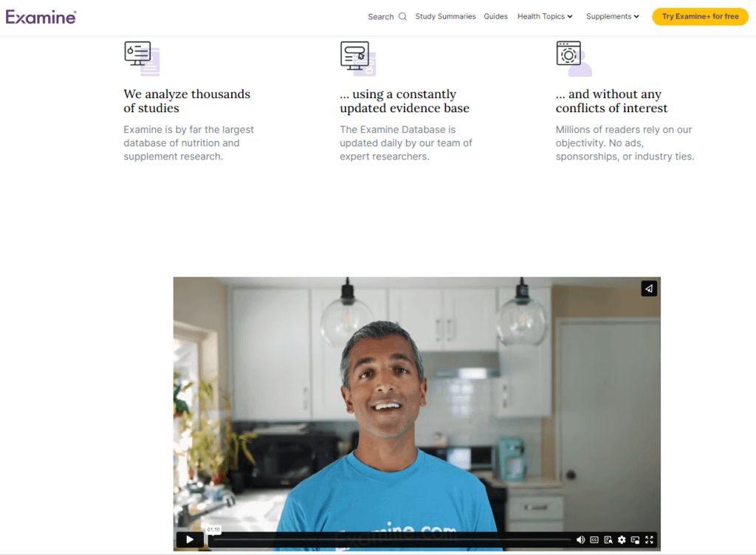
Task: Mute the video volume
Action: tap(580, 540)
